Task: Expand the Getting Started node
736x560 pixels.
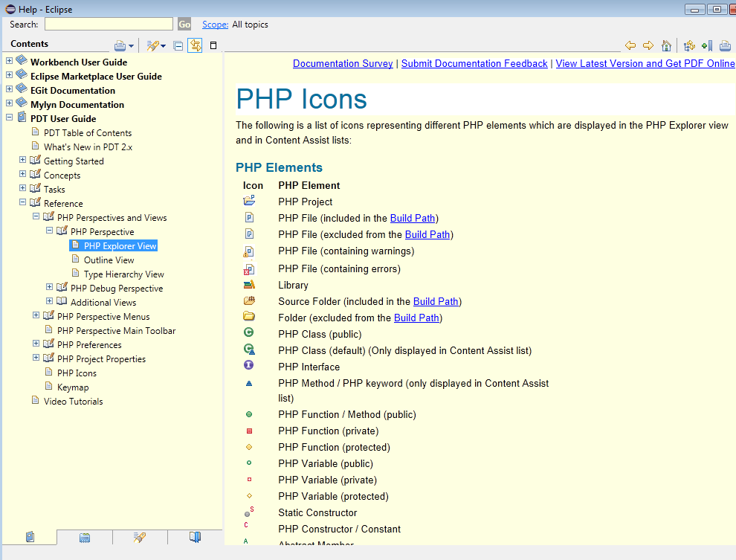Action: 22,160
